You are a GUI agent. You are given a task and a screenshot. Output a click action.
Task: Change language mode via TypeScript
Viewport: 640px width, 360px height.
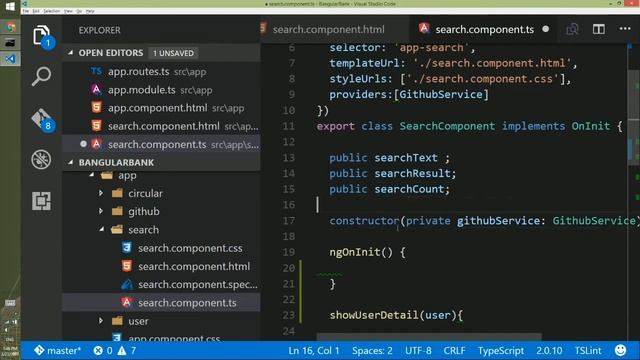501,351
